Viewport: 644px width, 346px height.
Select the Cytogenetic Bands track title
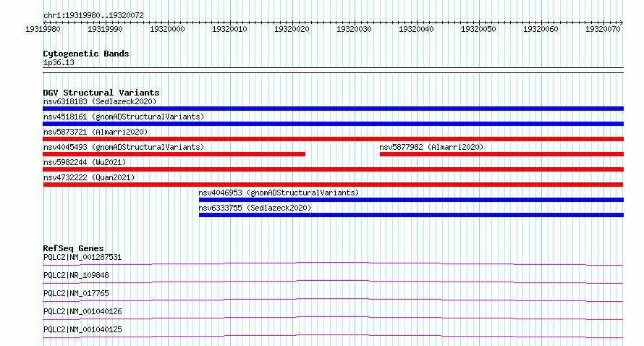[x=86, y=54]
